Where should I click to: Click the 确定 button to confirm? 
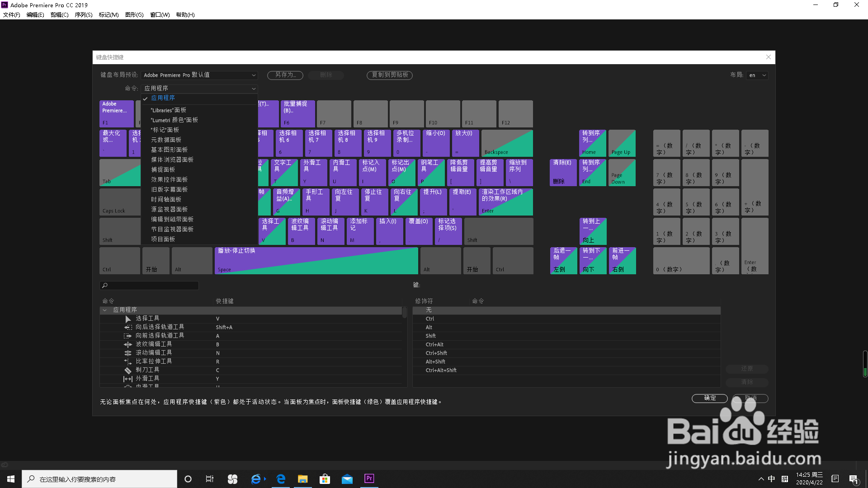[709, 398]
